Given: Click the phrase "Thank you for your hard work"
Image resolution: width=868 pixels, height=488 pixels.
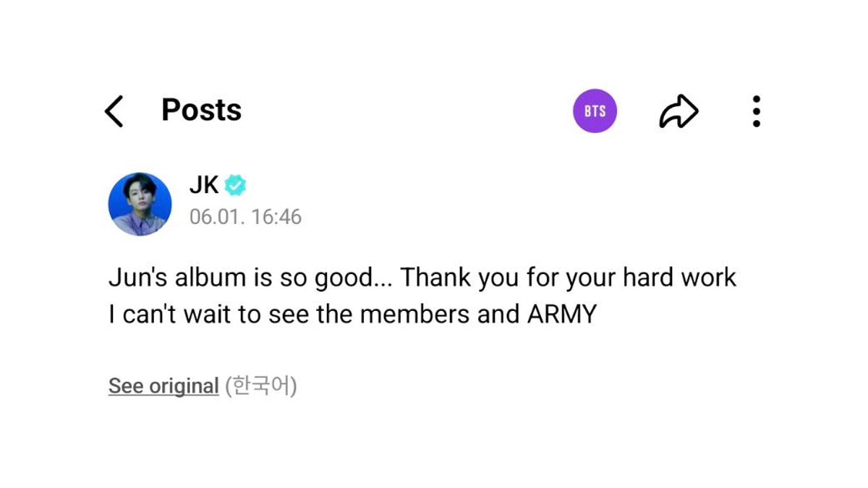Looking at the screenshot, I should click(569, 278).
